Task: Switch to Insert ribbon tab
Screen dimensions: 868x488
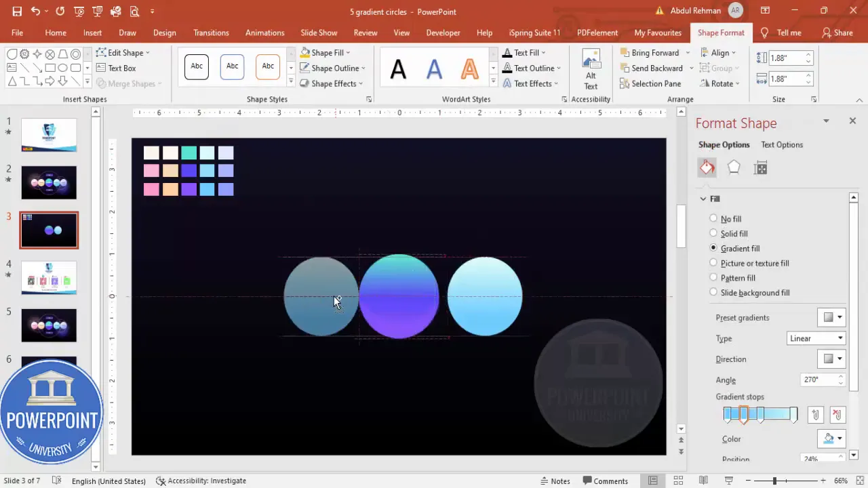Action: (93, 33)
